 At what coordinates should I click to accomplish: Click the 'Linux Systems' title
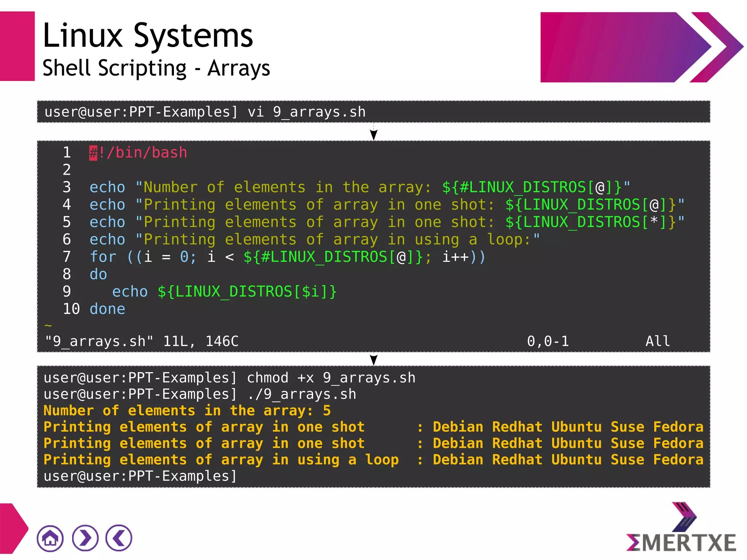[x=148, y=35]
